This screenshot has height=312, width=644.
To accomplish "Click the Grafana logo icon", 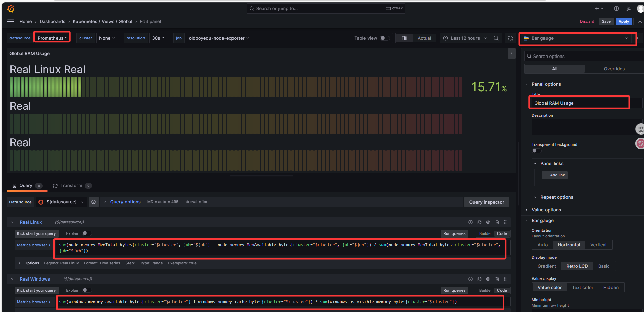I will click(x=11, y=8).
